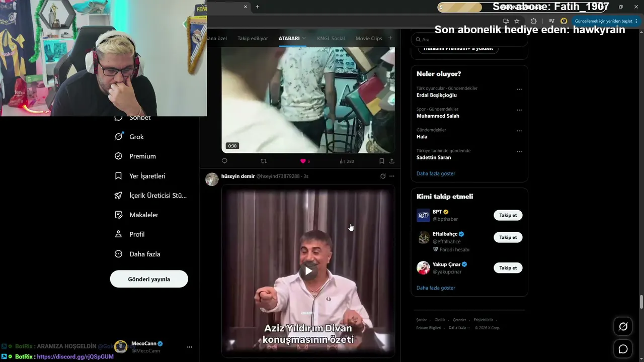Open the floating messages chat button
This screenshot has height=362, width=644.
pyautogui.click(x=623, y=349)
